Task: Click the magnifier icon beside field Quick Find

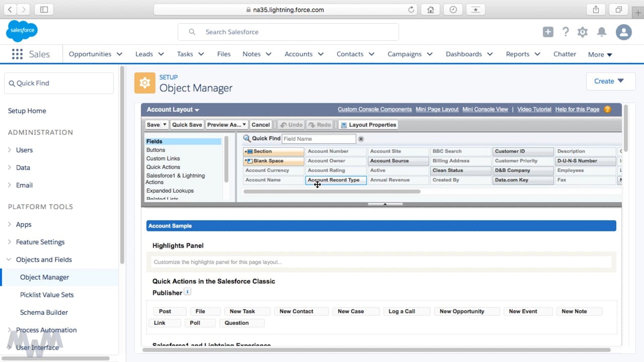Action: point(247,138)
